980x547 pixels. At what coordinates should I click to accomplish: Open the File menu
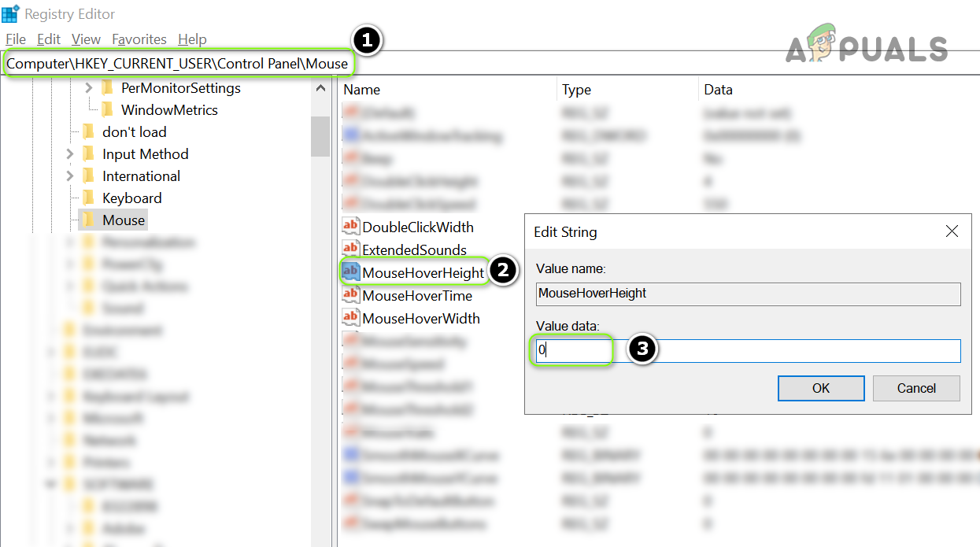click(x=16, y=39)
